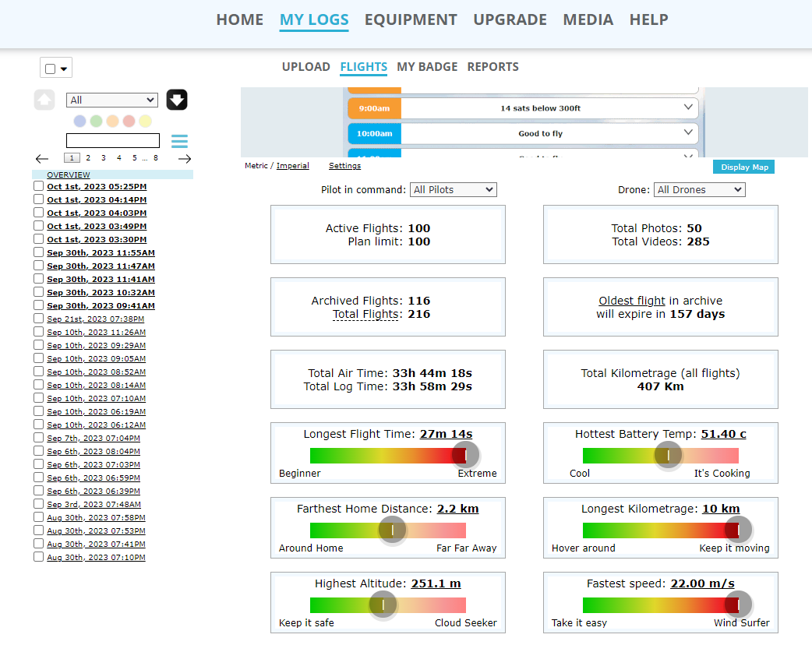Open the blue hamburger list menu
The image size is (812, 645).
click(179, 141)
